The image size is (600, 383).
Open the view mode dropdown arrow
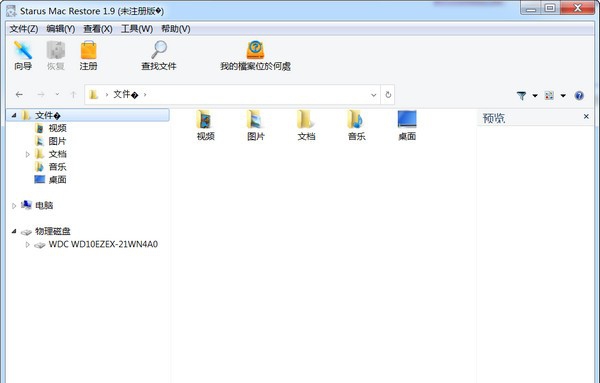563,96
